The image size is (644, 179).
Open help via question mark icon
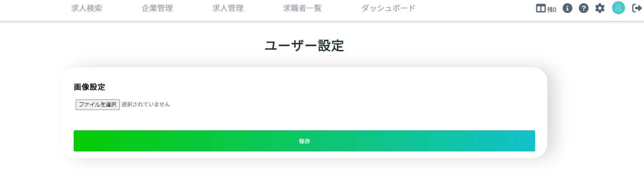(x=584, y=8)
